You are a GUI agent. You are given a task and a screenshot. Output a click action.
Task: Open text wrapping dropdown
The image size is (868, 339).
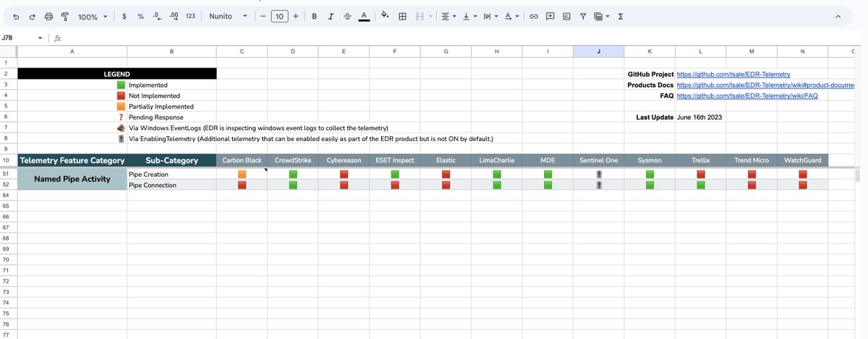(490, 16)
